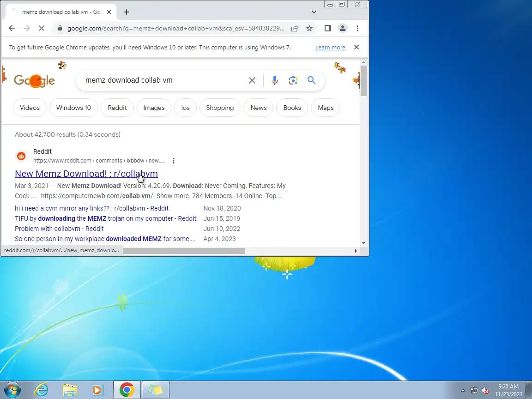532x399 pixels.
Task: Open TIFU by downloading MEMZ link
Action: click(105, 218)
